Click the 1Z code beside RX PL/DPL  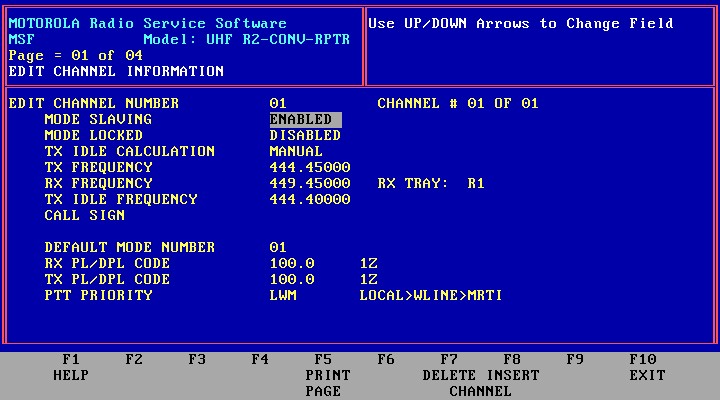(x=368, y=263)
